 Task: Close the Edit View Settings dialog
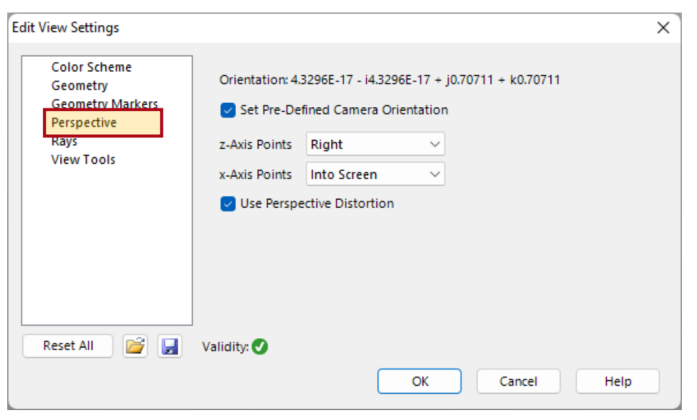coord(663,28)
